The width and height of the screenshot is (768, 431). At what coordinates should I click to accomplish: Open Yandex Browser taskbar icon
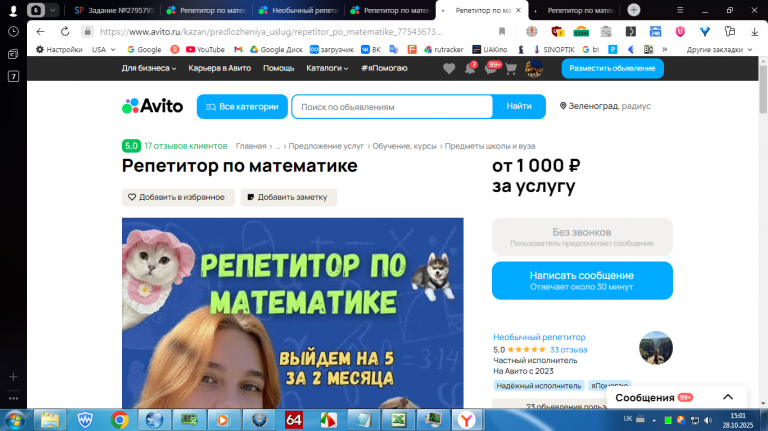[467, 420]
